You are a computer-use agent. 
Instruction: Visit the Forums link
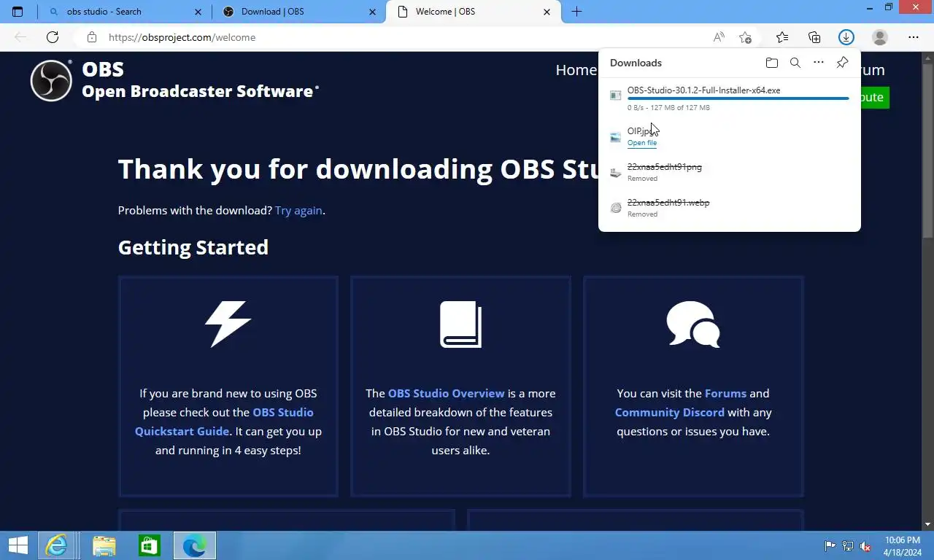tap(725, 393)
